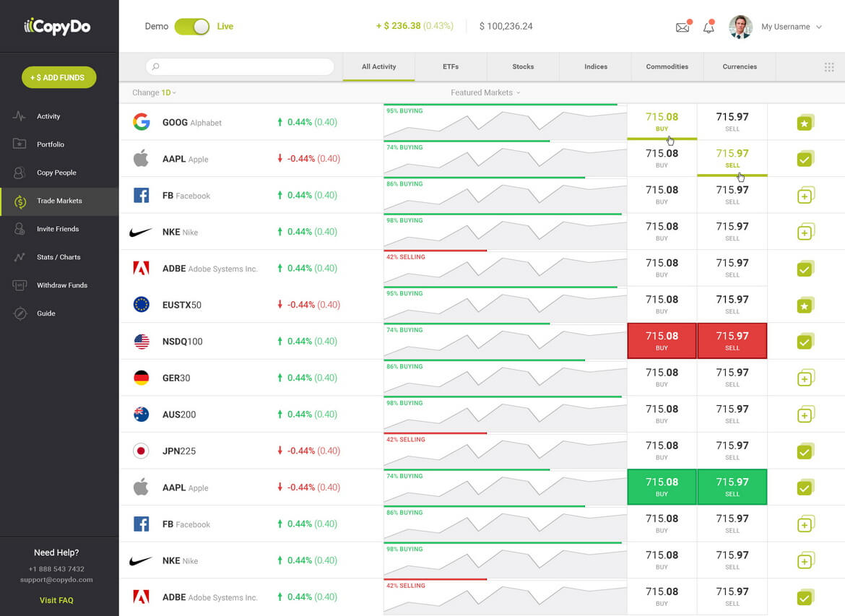Expand the My Username dropdown
The image size is (845, 616).
coord(791,27)
